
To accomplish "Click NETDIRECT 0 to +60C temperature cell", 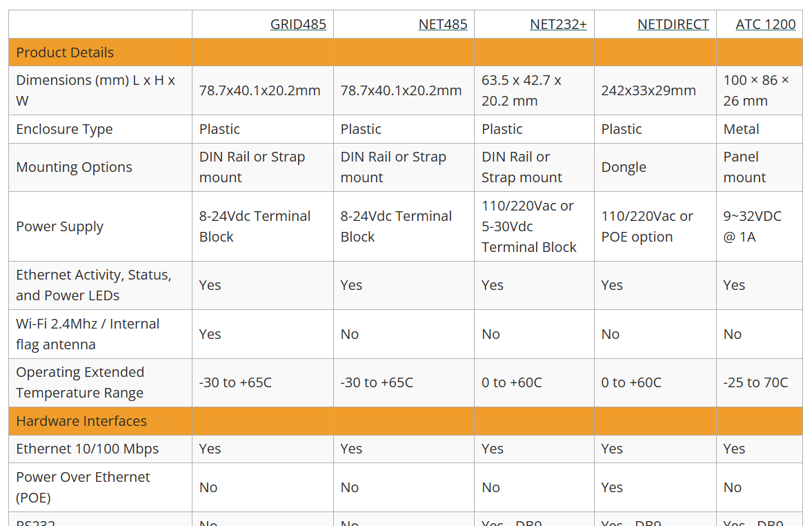I will pos(655,382).
